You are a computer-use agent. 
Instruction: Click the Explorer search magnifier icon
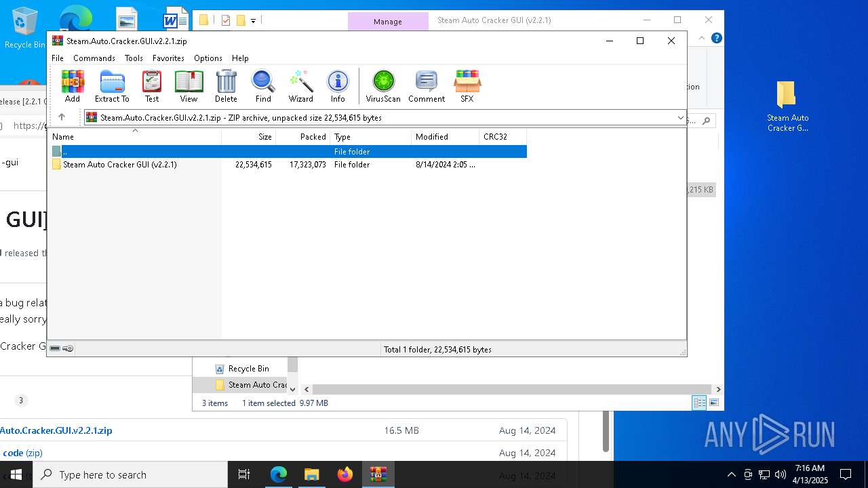(706, 121)
